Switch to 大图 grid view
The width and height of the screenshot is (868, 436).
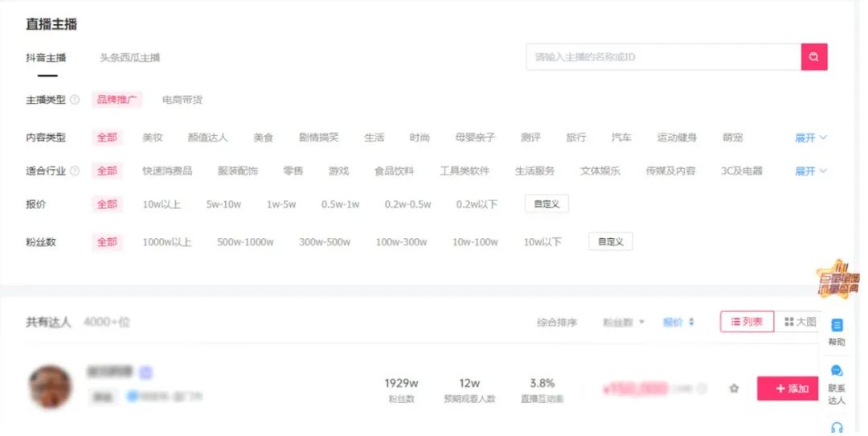(x=800, y=322)
